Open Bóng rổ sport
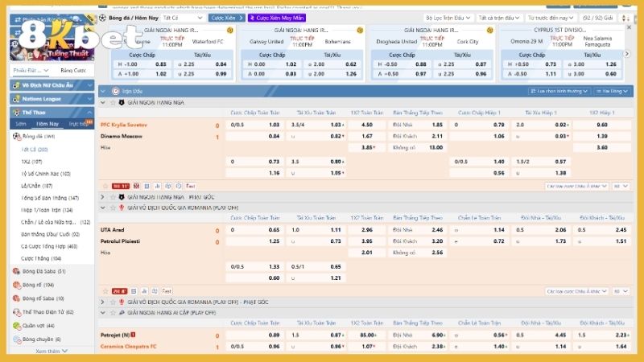 pos(38,285)
